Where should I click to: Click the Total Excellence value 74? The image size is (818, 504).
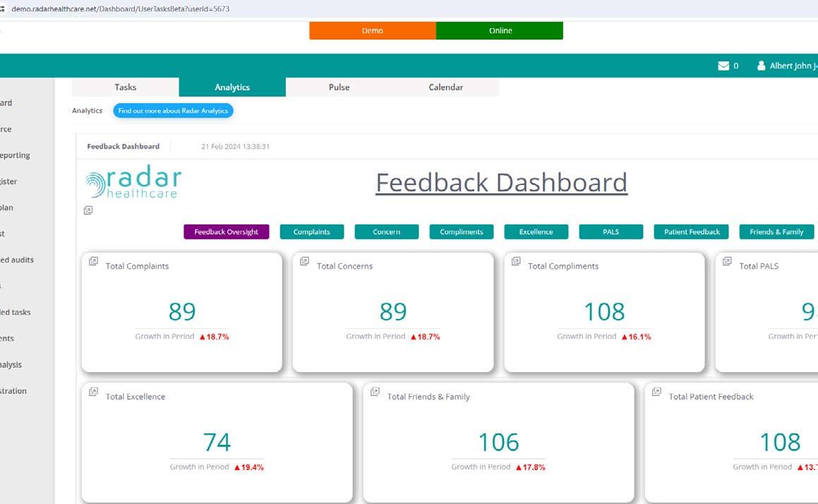click(217, 442)
